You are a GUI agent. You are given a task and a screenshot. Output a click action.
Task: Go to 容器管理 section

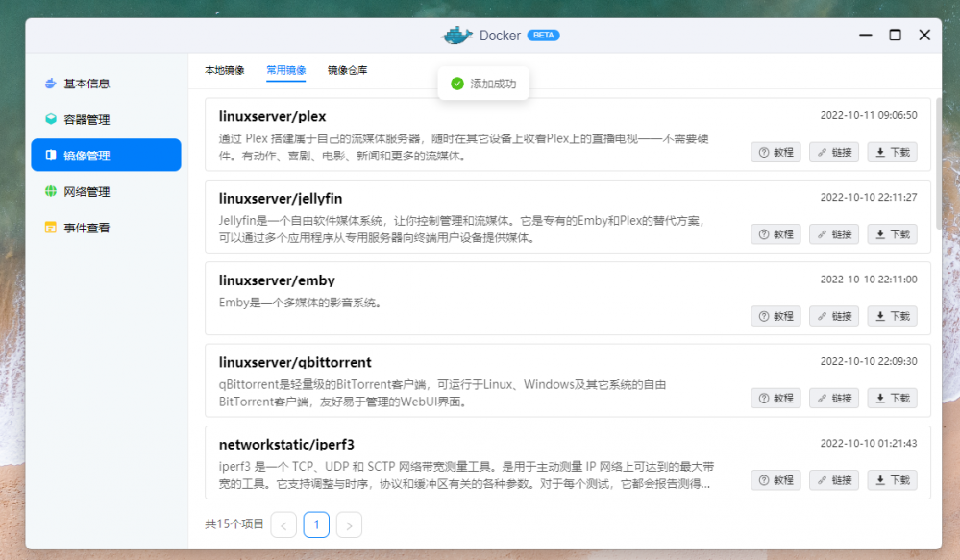click(106, 119)
